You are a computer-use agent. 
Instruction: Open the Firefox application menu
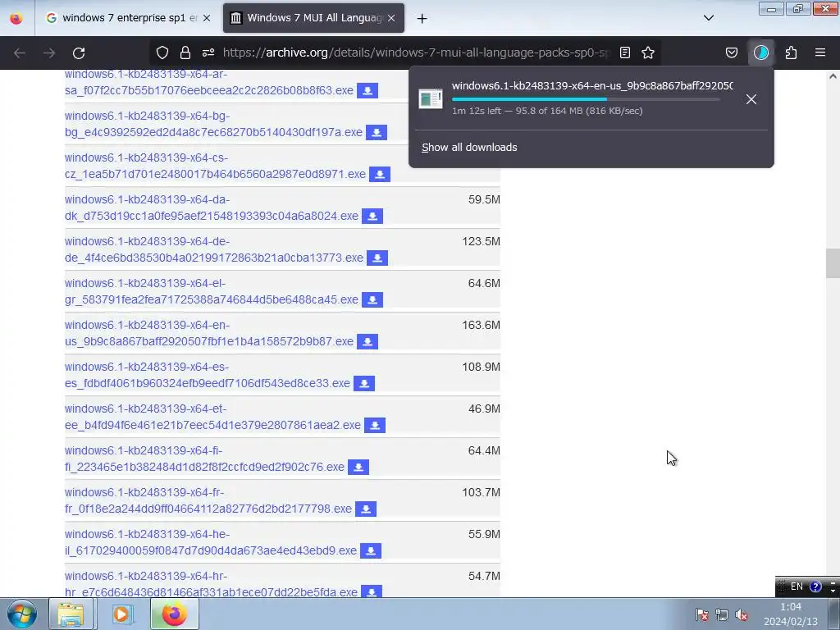(x=820, y=52)
